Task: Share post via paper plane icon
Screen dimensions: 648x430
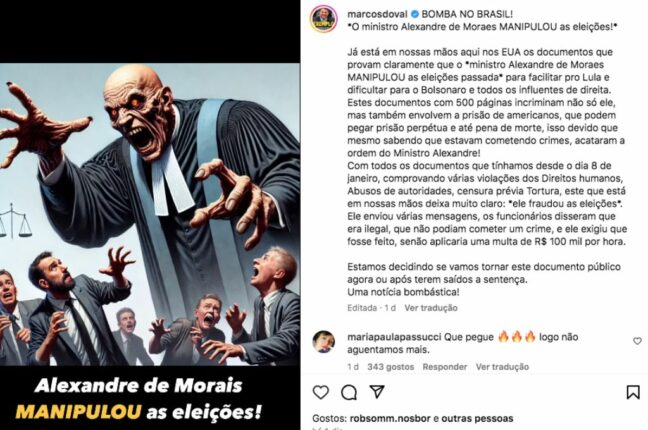Action: coord(376,392)
